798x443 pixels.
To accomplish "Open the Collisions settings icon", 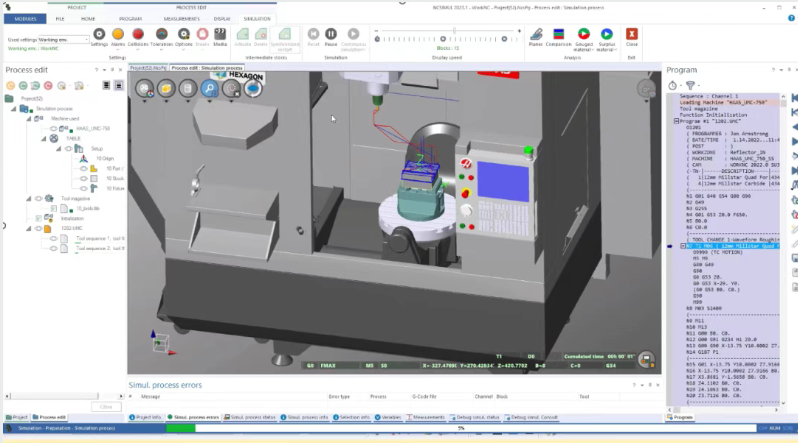I will [x=138, y=36].
